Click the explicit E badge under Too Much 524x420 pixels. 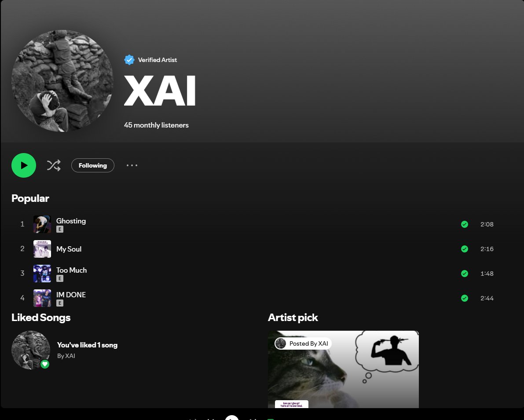60,278
